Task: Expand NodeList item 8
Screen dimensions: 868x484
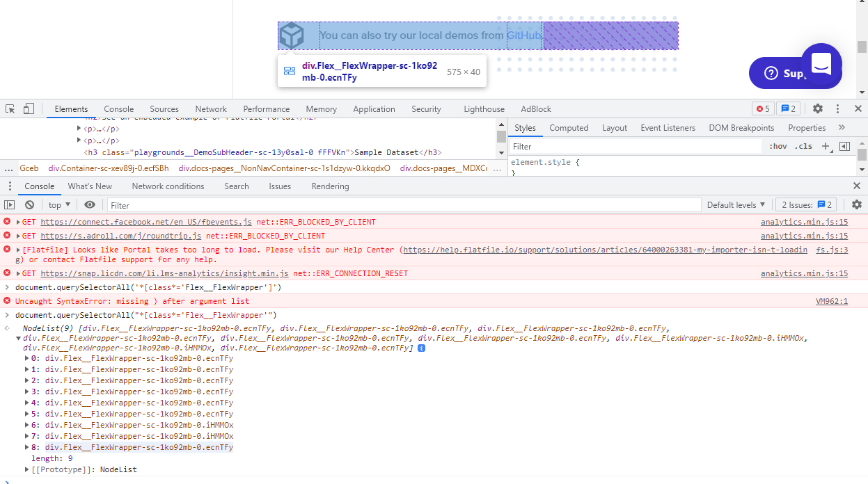Action: click(x=27, y=448)
